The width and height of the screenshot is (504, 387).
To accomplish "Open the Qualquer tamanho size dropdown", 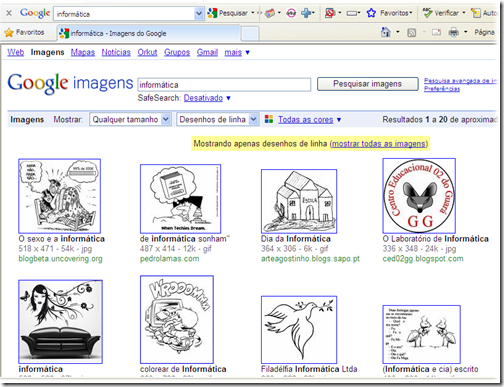I will point(130,119).
